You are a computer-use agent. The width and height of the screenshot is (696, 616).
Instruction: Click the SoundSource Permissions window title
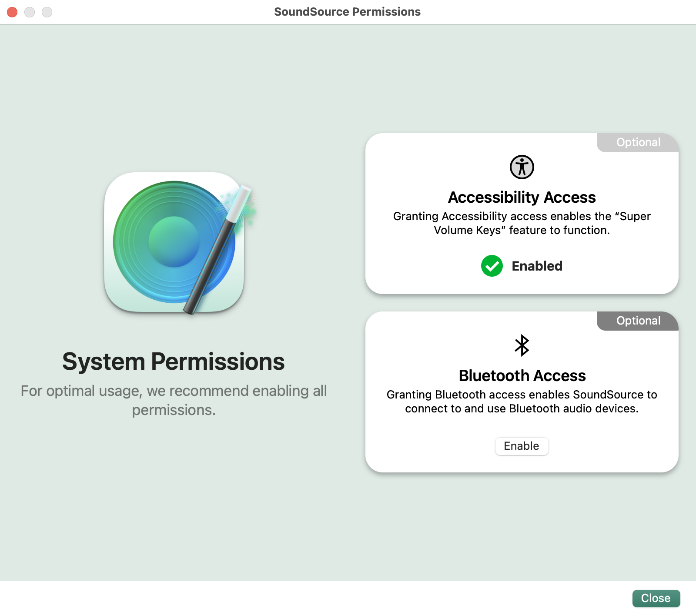click(x=347, y=12)
